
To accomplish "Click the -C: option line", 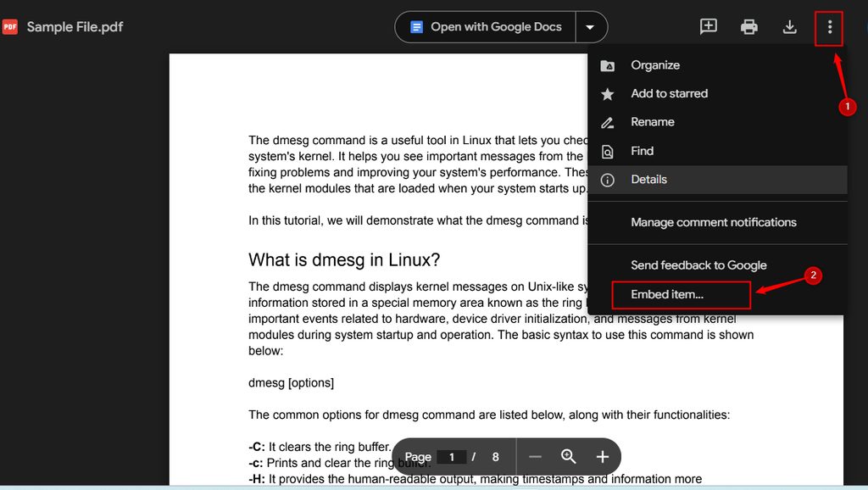I will coord(320,447).
